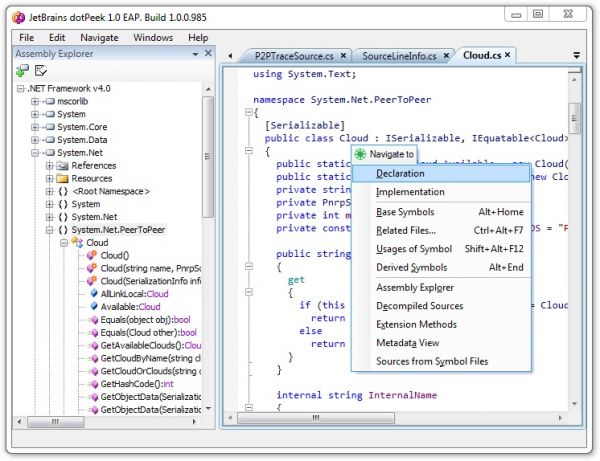
Task: Click the second Assembly Explorer toolbar icon
Action: tap(42, 71)
